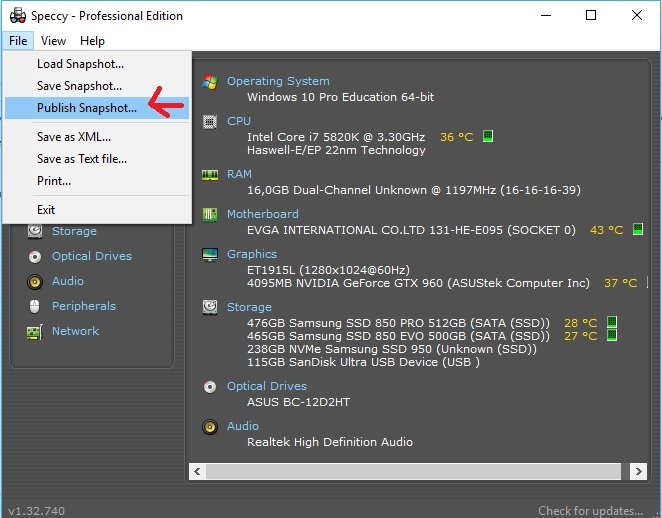Click the Audio speaker icon in sidebar
The width and height of the screenshot is (662, 518).
tap(35, 282)
